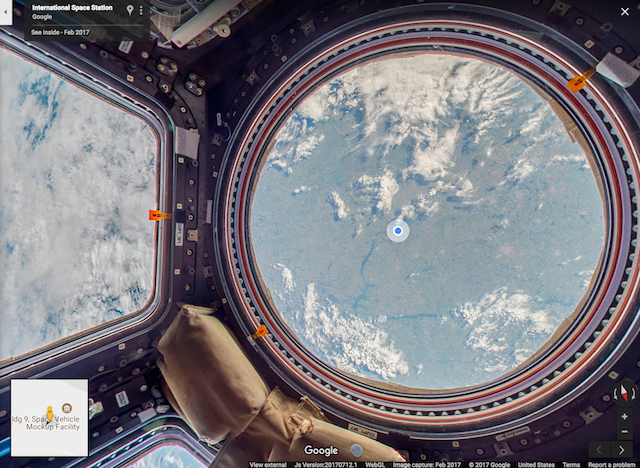This screenshot has height=468, width=640.
Task: Zoom out with the minus button
Action: click(x=624, y=429)
